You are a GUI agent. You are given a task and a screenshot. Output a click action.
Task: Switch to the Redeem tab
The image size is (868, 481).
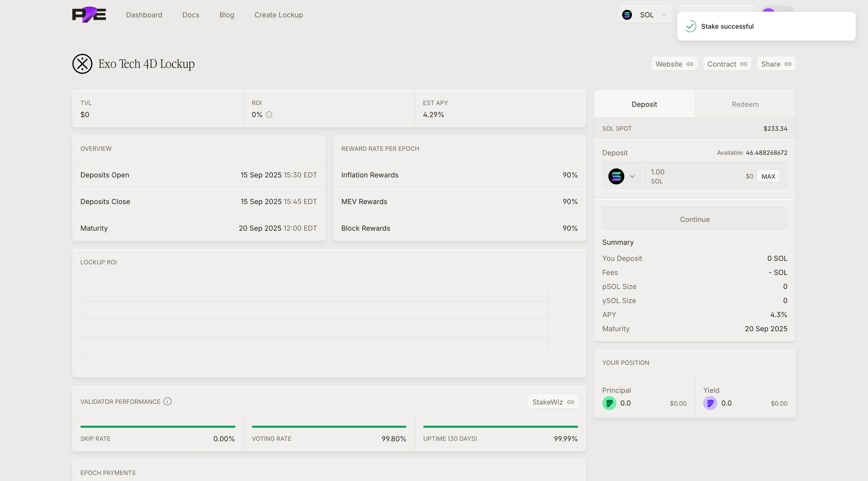tap(745, 104)
